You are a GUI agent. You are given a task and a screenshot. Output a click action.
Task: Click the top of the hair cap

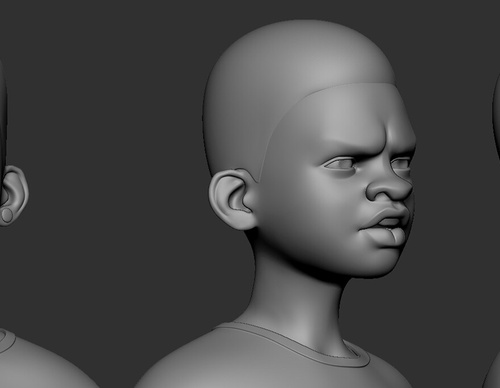point(300,37)
